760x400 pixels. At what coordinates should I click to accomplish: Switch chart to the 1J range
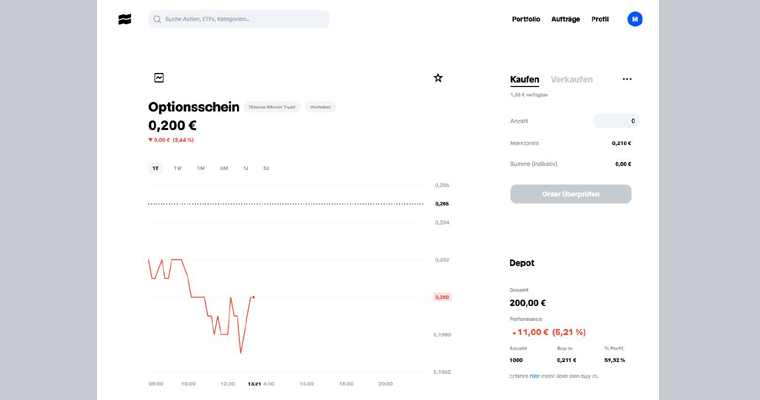click(246, 168)
